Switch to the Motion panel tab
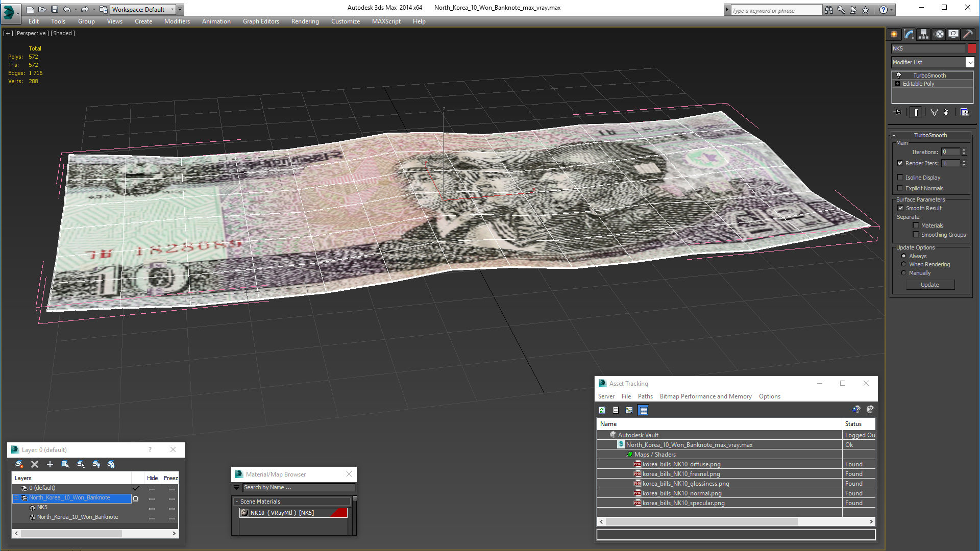This screenshot has height=551, width=980. click(x=939, y=34)
